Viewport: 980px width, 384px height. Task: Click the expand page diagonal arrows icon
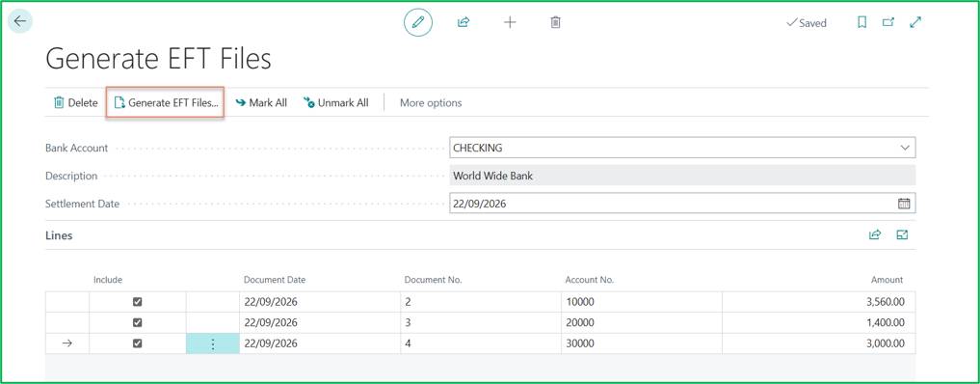tap(915, 22)
